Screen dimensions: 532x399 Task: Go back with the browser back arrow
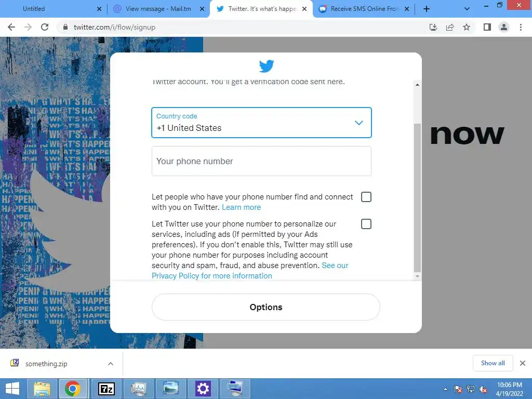(11, 27)
